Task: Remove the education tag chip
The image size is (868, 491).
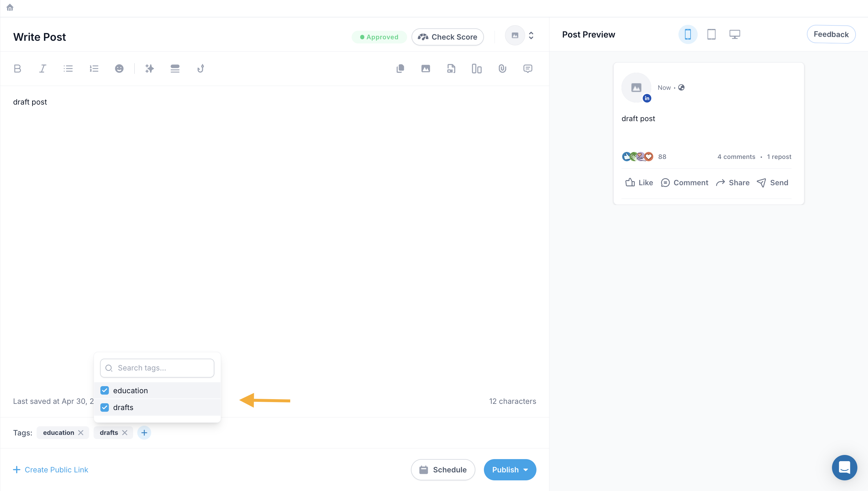Action: [x=81, y=432]
